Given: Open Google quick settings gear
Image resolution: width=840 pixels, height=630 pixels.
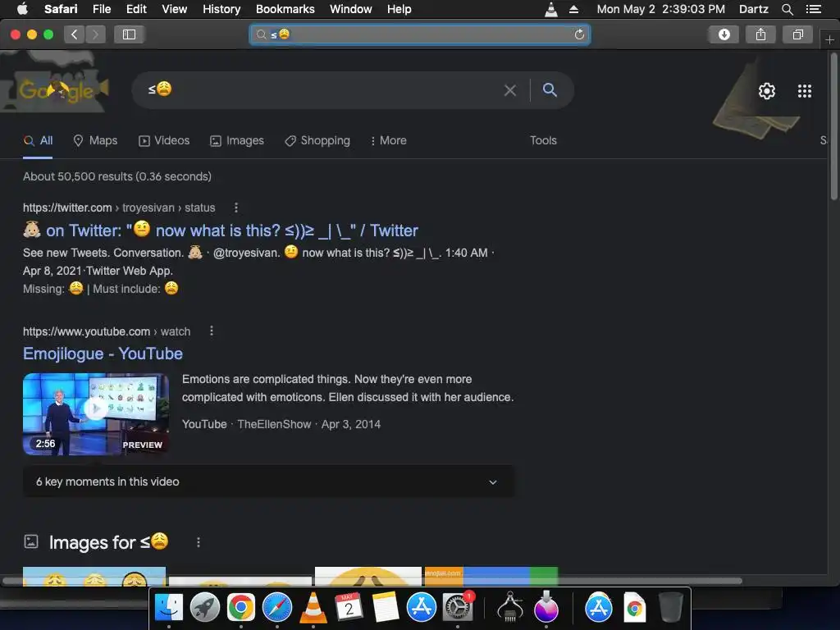Looking at the screenshot, I should (x=767, y=91).
